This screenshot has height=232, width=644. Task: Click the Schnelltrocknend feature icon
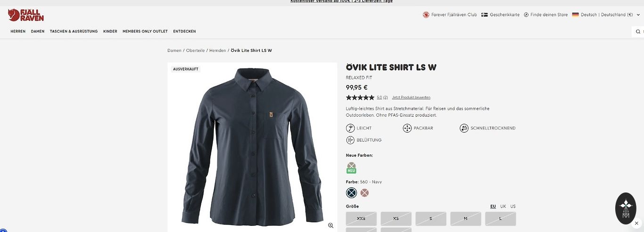click(464, 128)
